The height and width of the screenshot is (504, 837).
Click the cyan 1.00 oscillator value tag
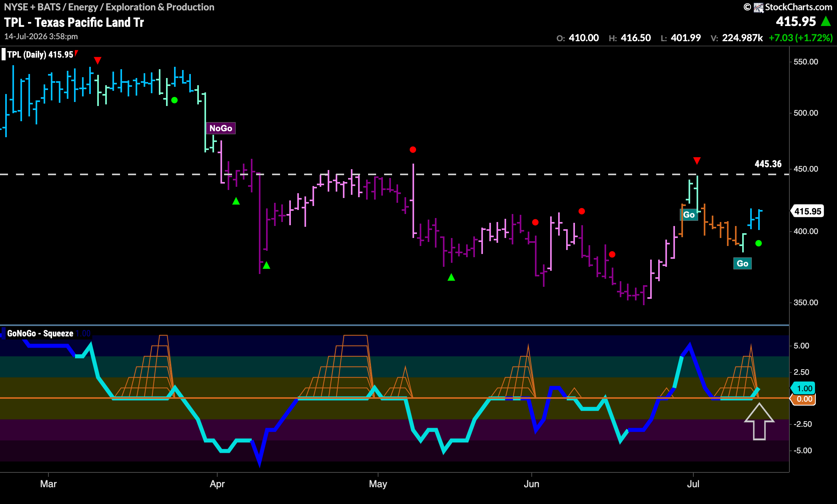pyautogui.click(x=803, y=388)
